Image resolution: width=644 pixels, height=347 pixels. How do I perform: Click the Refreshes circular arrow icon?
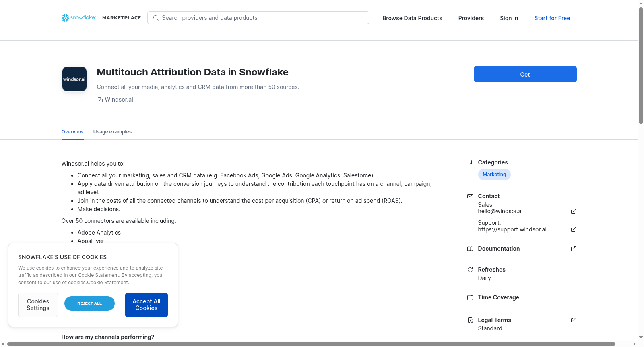point(470,270)
